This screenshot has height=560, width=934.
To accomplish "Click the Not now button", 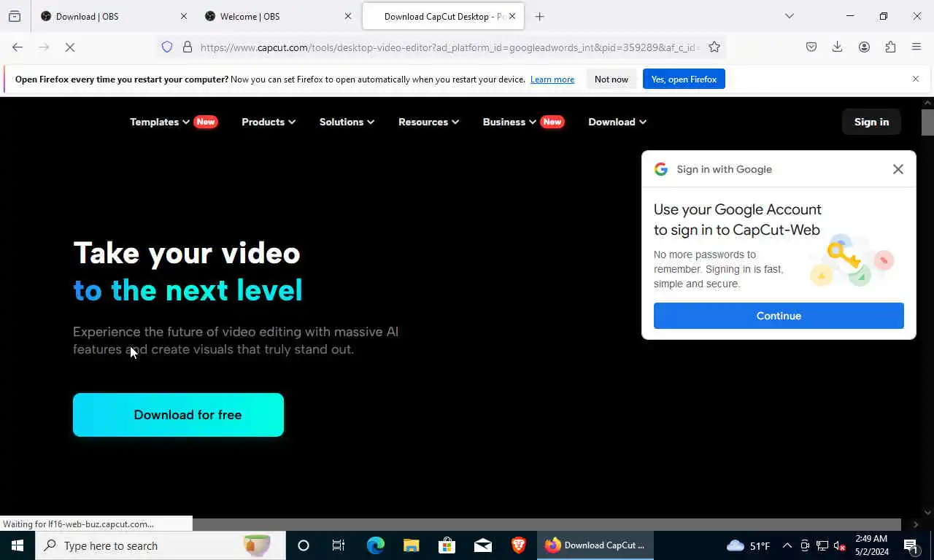I will click(x=611, y=79).
